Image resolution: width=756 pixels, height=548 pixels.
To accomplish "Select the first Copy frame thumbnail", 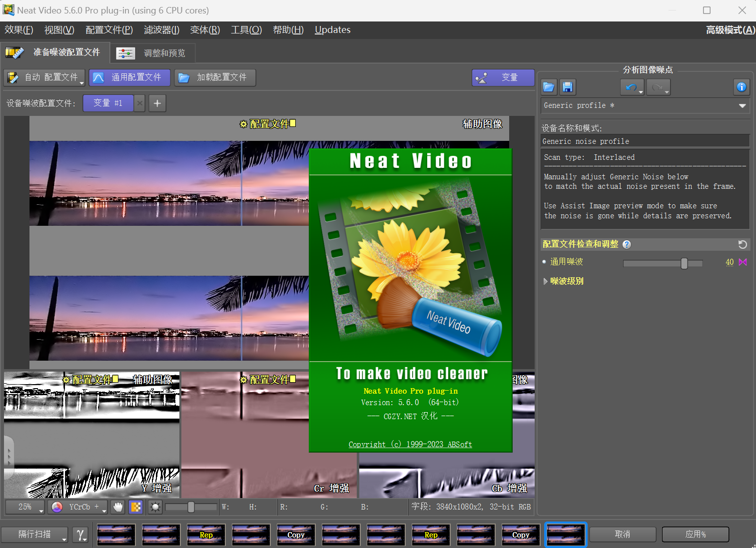I will click(x=296, y=535).
